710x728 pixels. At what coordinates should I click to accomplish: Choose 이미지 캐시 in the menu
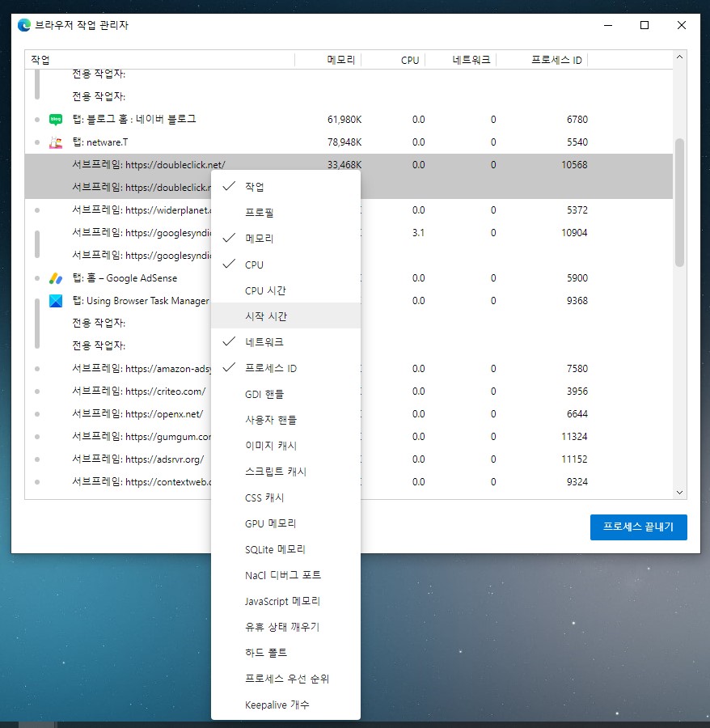point(285,446)
